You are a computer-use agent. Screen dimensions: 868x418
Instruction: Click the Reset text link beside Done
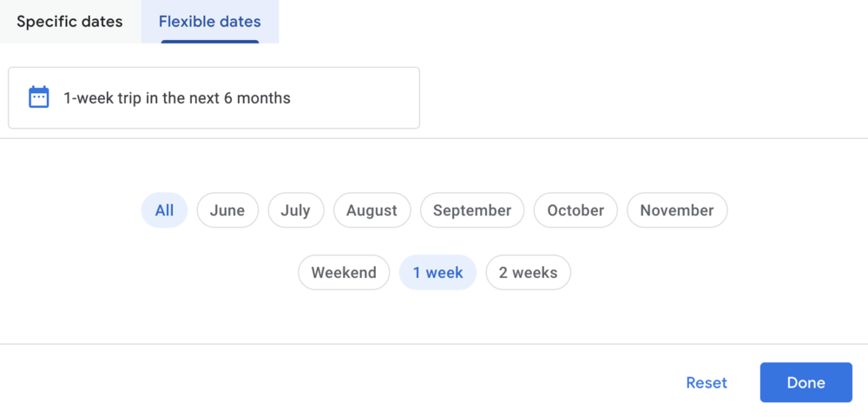click(x=707, y=382)
